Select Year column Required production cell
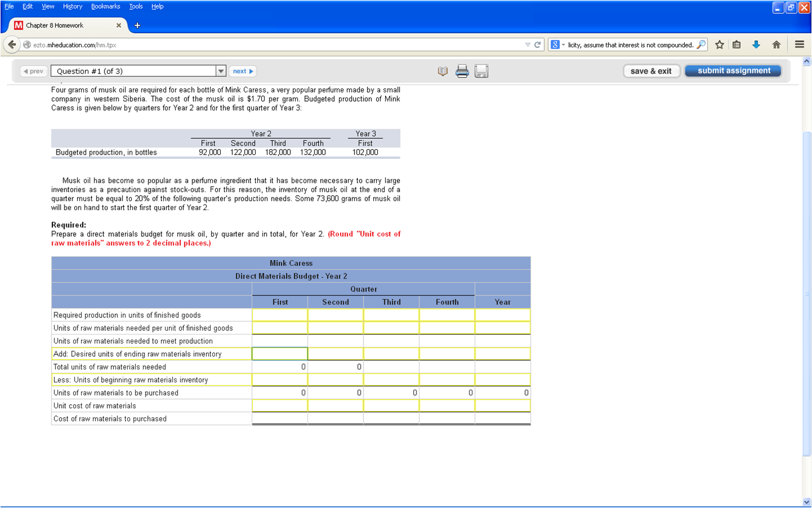The height and width of the screenshot is (508, 812). (x=503, y=315)
